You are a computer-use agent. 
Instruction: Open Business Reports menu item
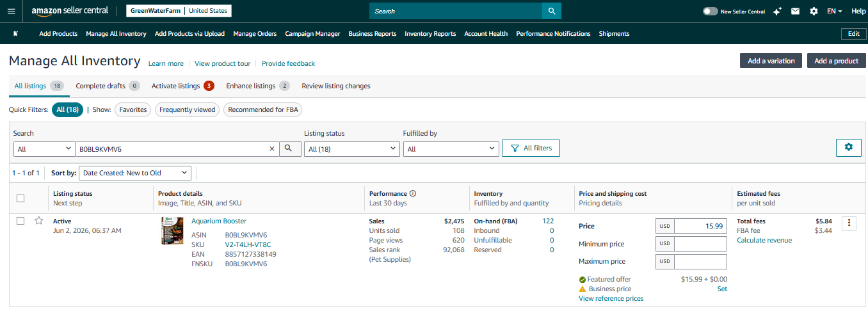373,33
